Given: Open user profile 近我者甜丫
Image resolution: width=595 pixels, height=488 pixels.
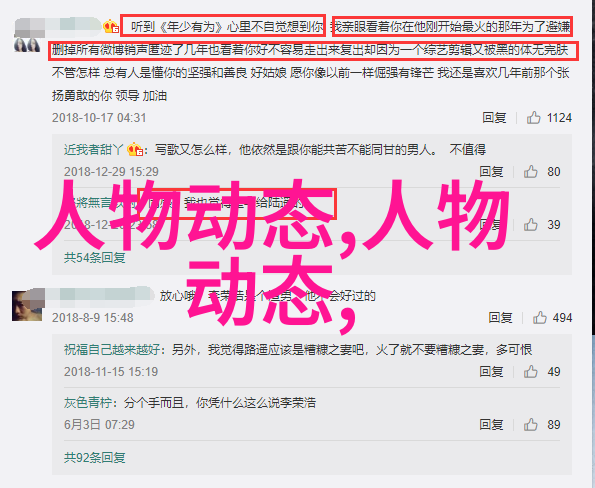Looking at the screenshot, I should [94, 150].
